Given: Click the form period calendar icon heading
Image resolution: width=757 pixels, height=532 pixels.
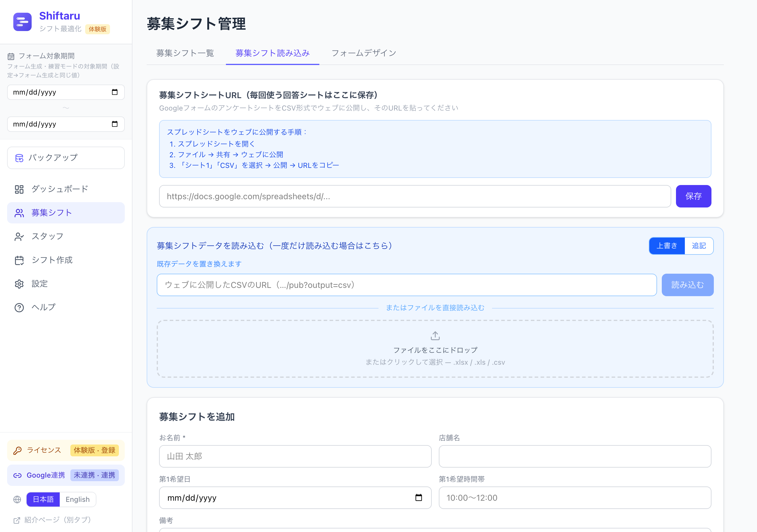Looking at the screenshot, I should coord(11,56).
